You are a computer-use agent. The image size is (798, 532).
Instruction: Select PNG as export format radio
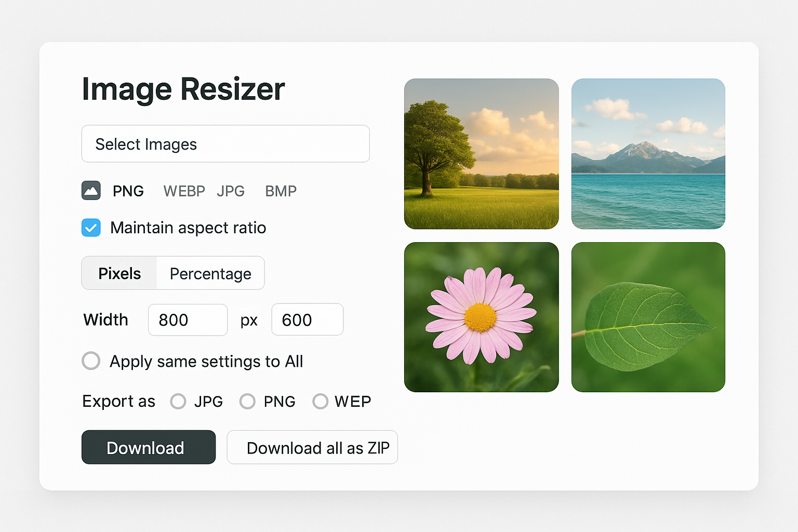247,401
